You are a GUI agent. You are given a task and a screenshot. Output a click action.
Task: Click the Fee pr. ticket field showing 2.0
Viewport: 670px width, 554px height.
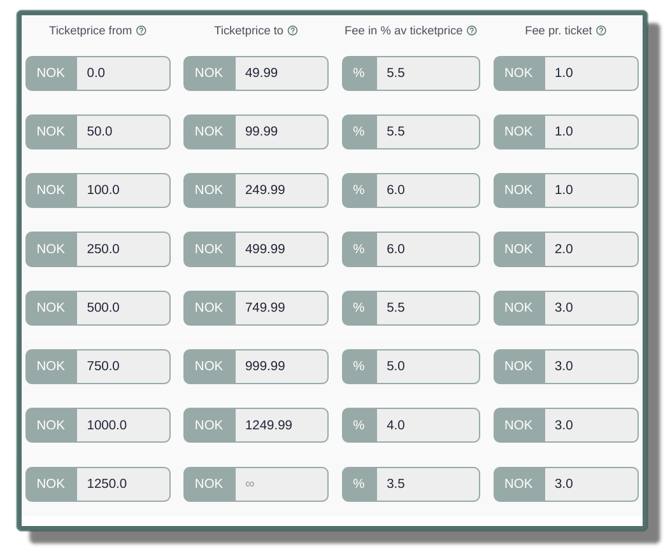(x=590, y=249)
